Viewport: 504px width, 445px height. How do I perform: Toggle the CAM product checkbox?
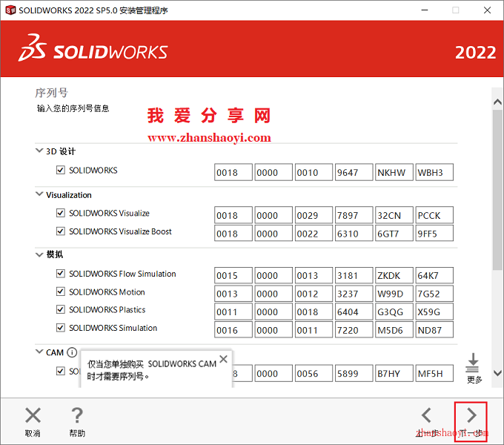61,371
